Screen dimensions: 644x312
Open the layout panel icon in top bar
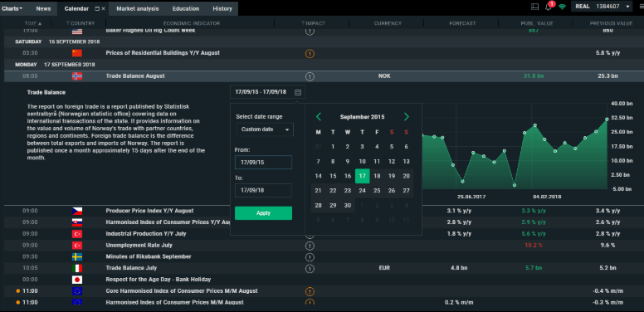[x=534, y=7]
